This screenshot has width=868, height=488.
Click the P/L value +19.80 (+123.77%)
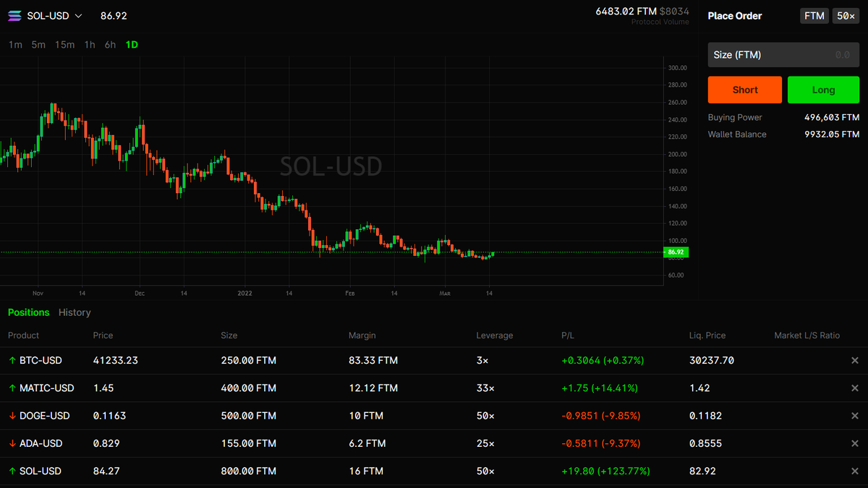(x=605, y=471)
